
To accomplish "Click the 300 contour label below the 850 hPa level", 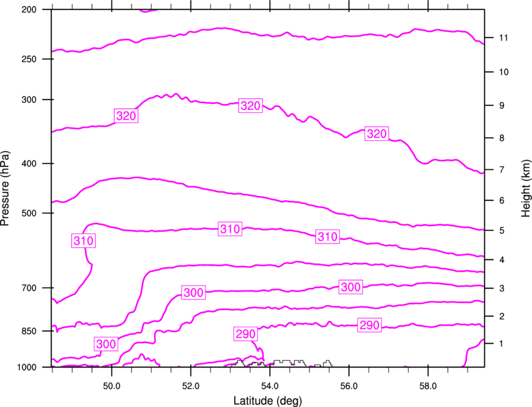I will 106,344.
